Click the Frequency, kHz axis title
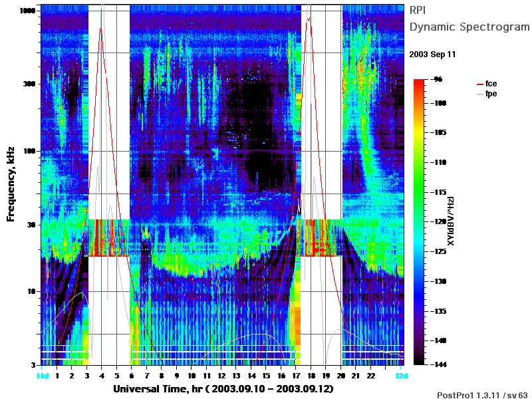Screen dimensions: 532x399 click(x=11, y=184)
